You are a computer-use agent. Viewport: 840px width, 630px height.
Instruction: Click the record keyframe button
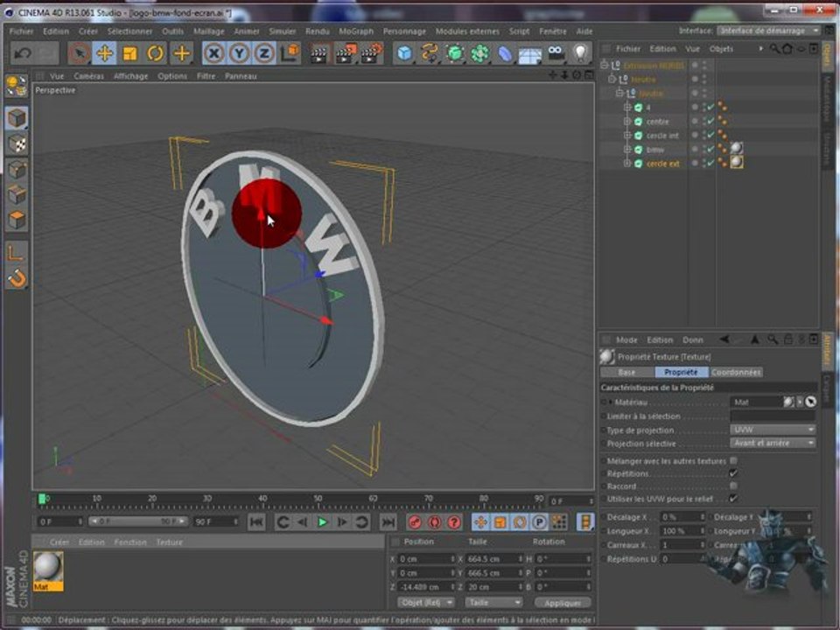(x=415, y=521)
